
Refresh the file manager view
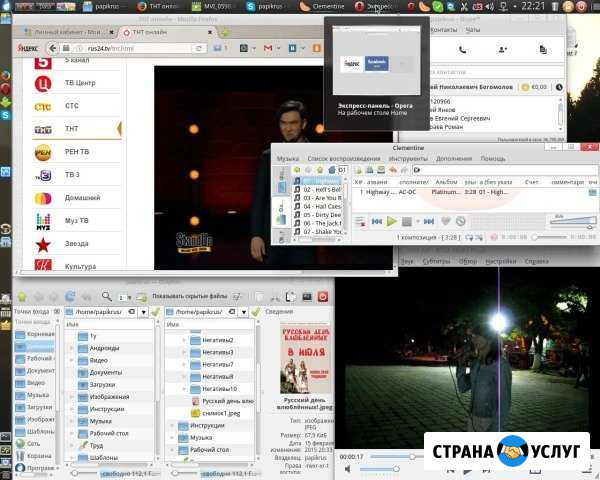(x=70, y=296)
